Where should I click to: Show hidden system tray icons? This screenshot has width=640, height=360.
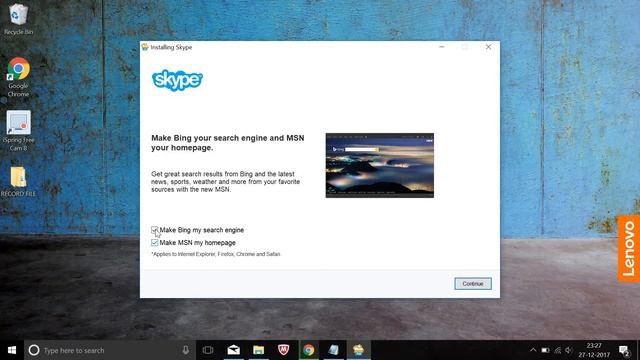click(533, 350)
